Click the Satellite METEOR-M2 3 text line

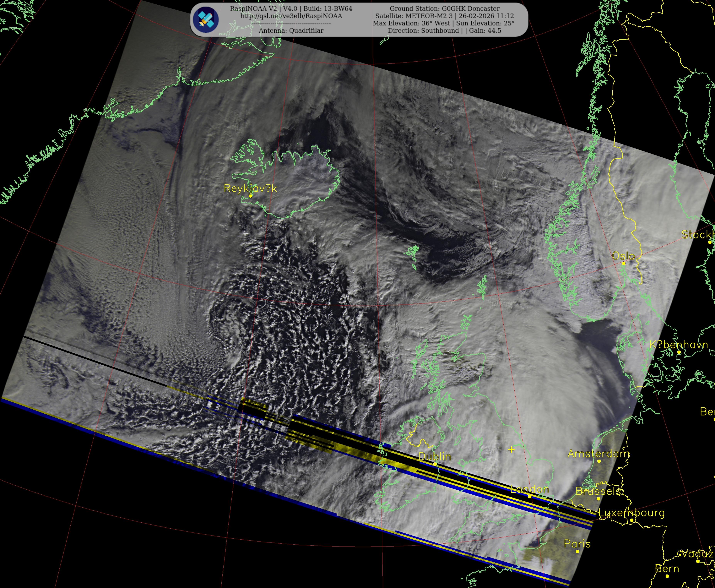coord(444,16)
